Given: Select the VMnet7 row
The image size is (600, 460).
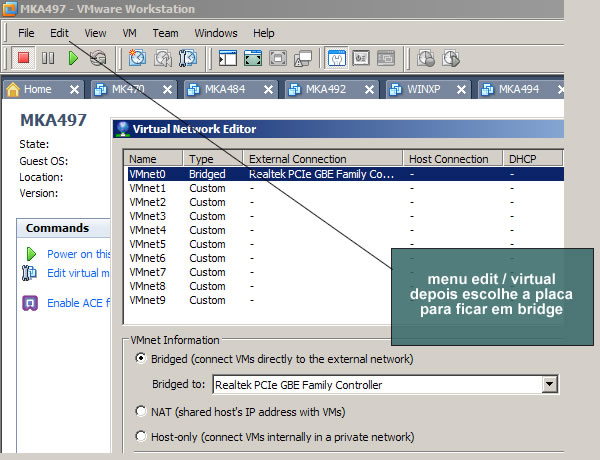Looking at the screenshot, I should click(259, 272).
